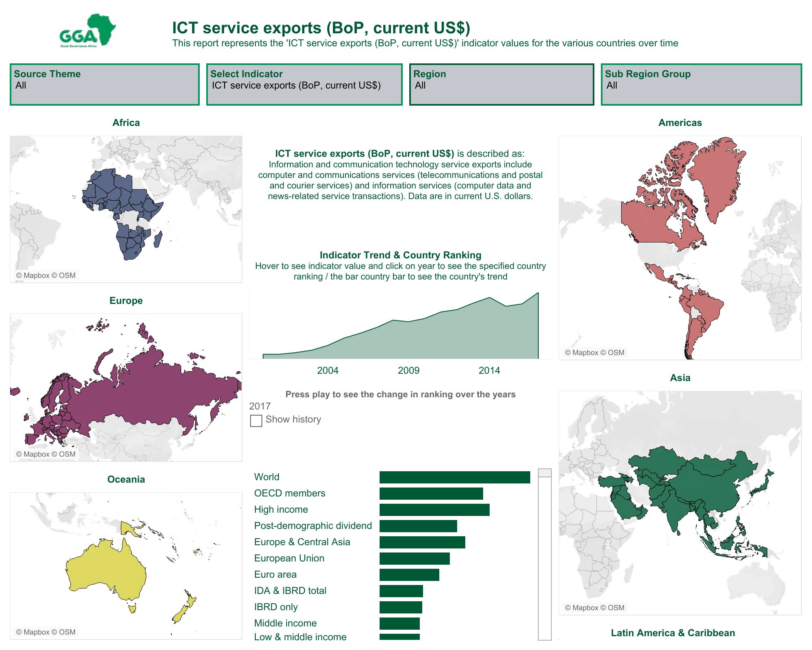Click the 2004 year axis label
The width and height of the screenshot is (812, 650).
[328, 370]
